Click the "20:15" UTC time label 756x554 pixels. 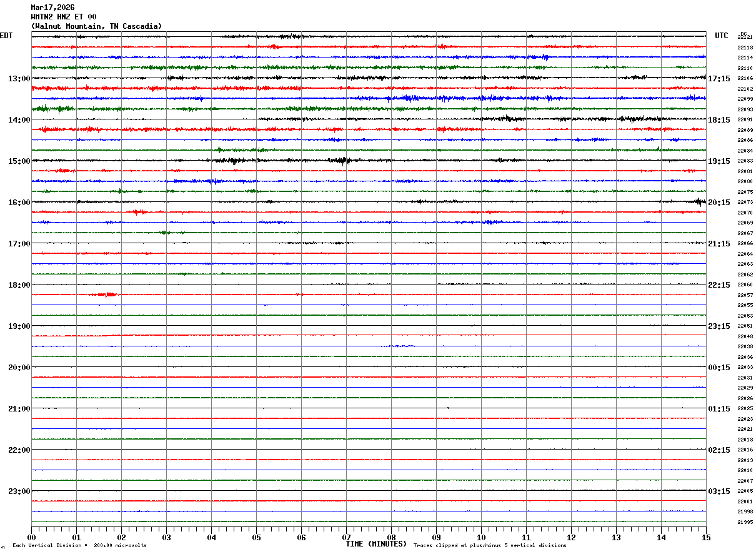click(x=719, y=203)
